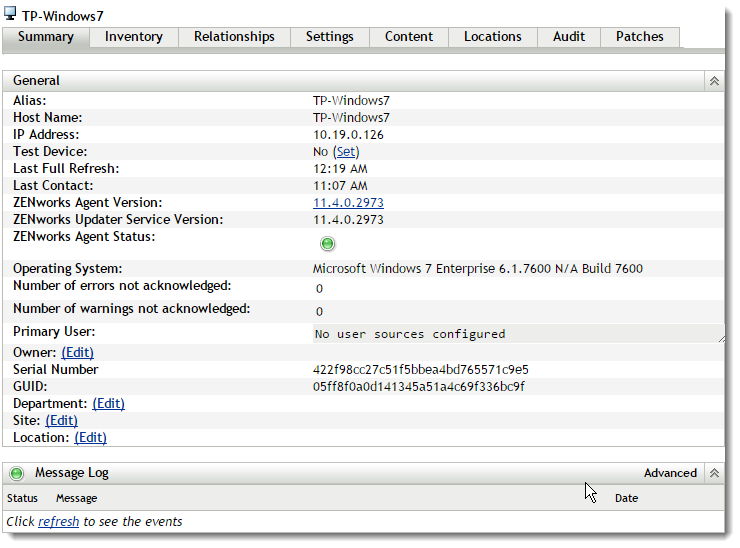Collapse the General panel

point(714,81)
